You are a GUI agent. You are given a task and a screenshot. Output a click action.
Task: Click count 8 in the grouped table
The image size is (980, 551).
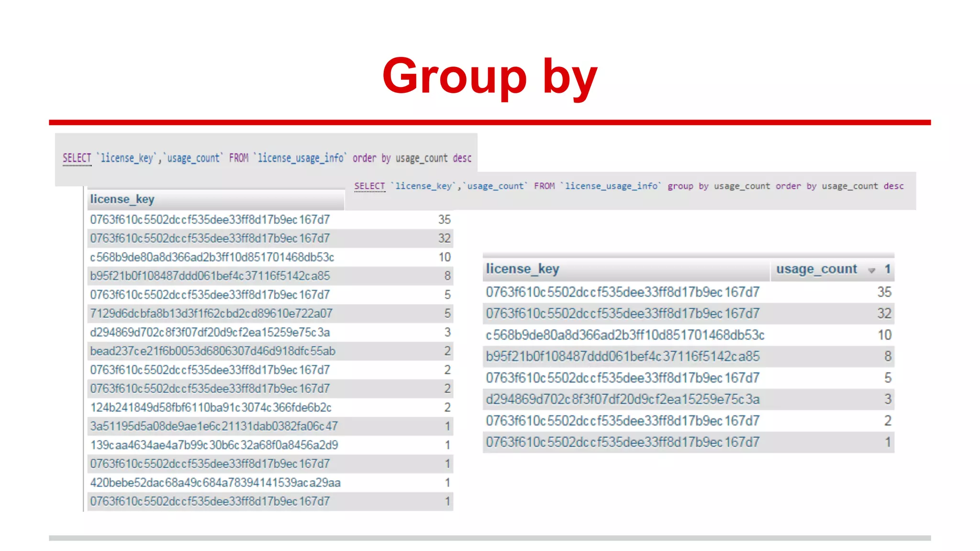click(x=888, y=357)
